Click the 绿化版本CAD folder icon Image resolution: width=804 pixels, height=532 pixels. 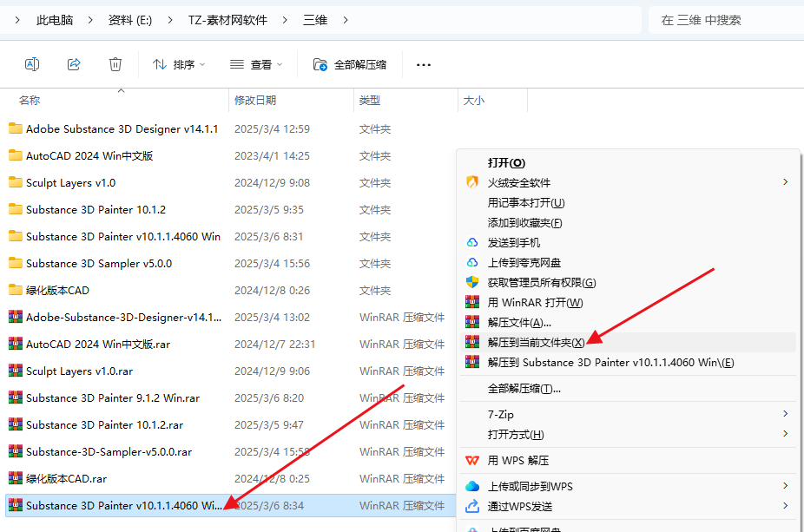[x=16, y=290]
